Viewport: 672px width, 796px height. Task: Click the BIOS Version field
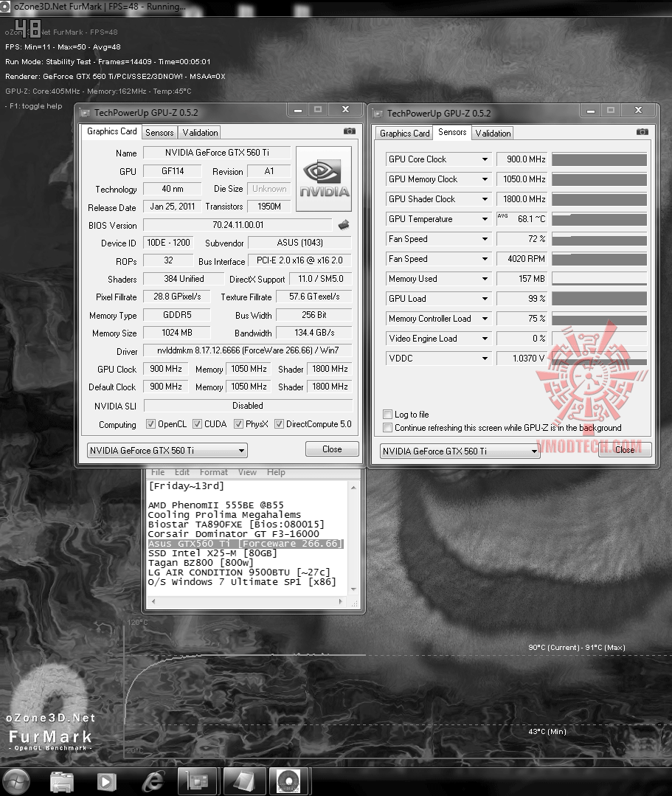[238, 225]
